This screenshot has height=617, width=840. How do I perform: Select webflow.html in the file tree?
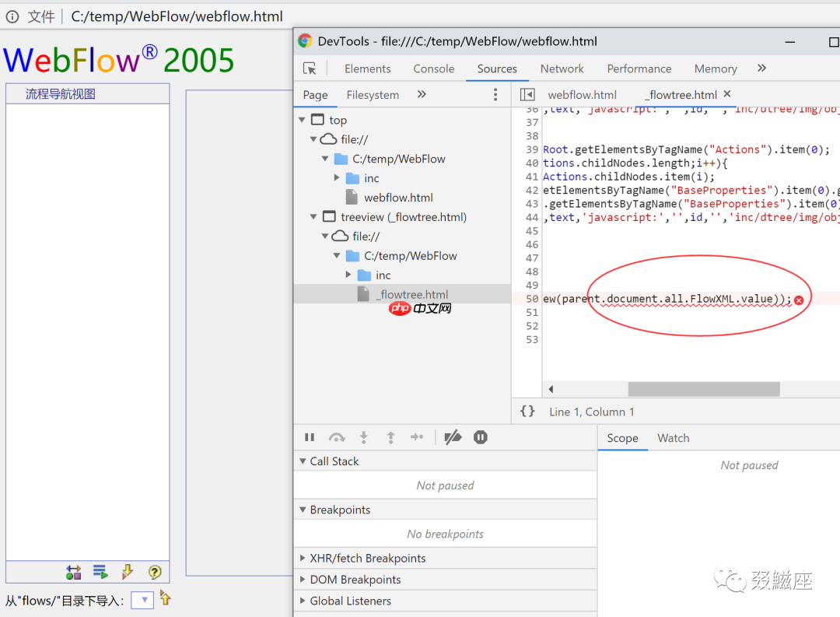[398, 198]
